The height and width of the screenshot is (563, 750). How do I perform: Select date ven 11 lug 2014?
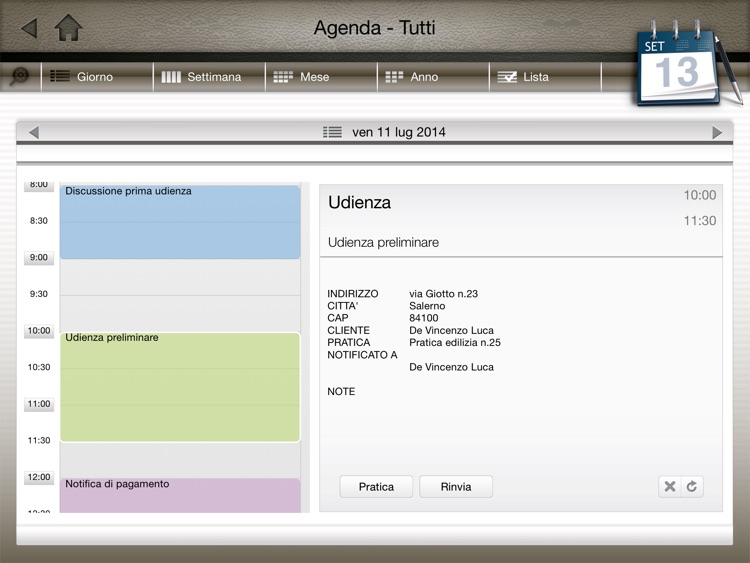pyautogui.click(x=399, y=132)
